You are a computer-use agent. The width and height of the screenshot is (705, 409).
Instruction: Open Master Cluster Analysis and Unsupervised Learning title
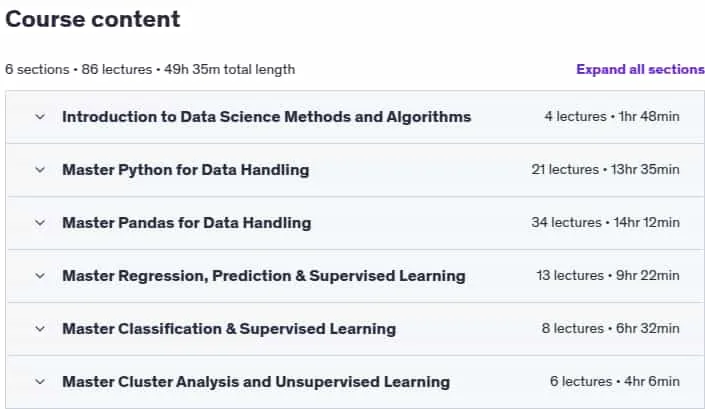pyautogui.click(x=256, y=382)
